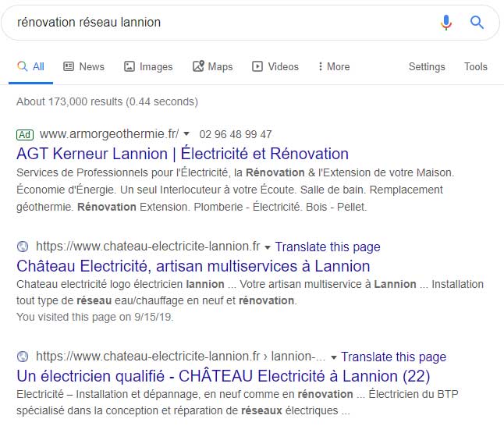Click the blue magnifier search button
Viewport: 504px width, 426px height.
coord(477,23)
